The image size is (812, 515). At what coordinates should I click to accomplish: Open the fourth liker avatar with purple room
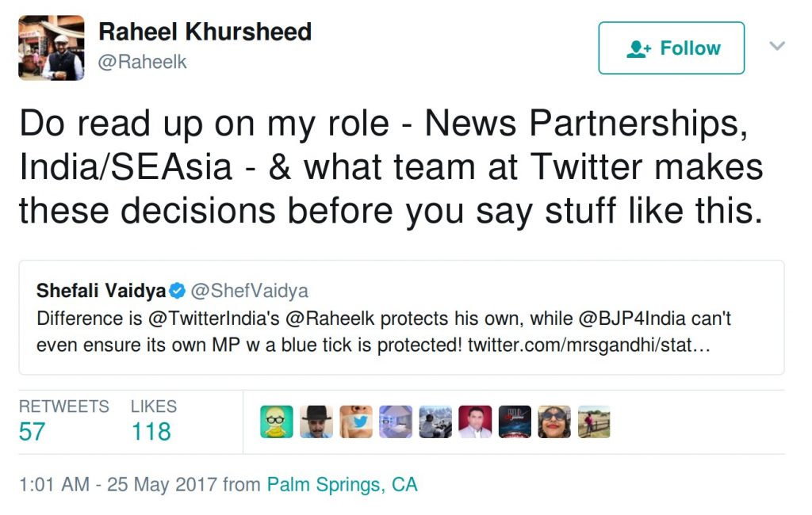click(x=396, y=422)
